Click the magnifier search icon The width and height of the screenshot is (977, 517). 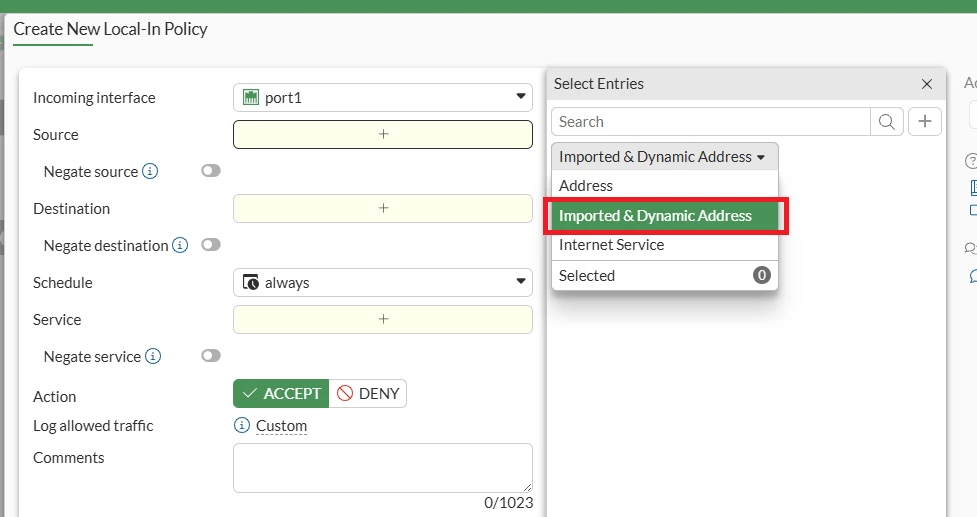point(887,121)
